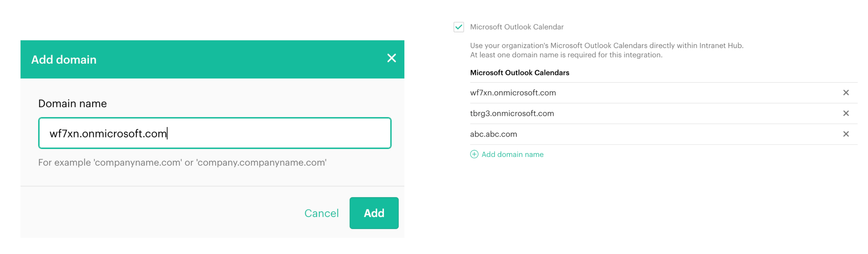This screenshot has width=868, height=254.
Task: Click the Add domain dialog title
Action: point(64,59)
